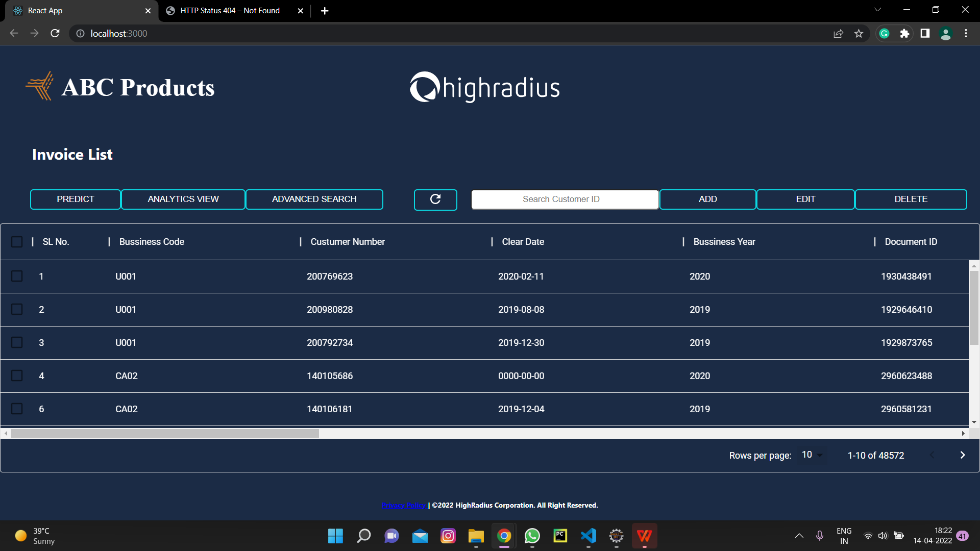Screen dimensions: 980x551
Task: Open the browser Extensions puzzle icon
Action: click(905, 33)
